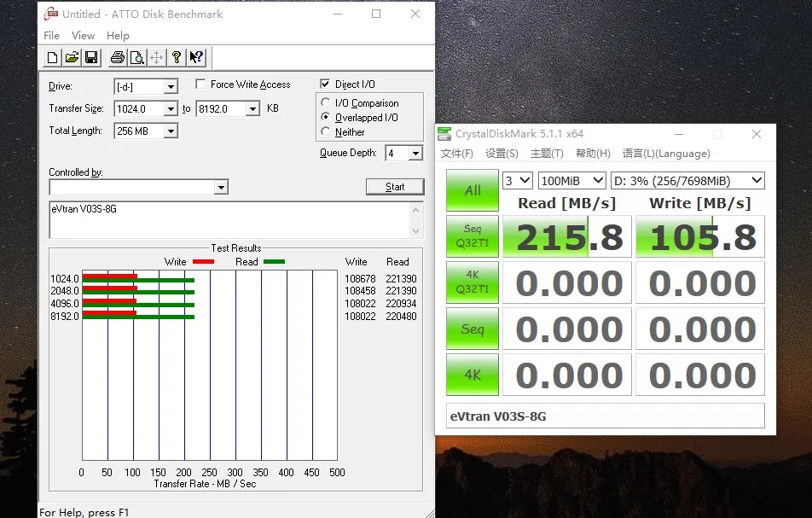The image size is (812, 518).
Task: Open the test count dropdown showing 3
Action: pyautogui.click(x=518, y=181)
